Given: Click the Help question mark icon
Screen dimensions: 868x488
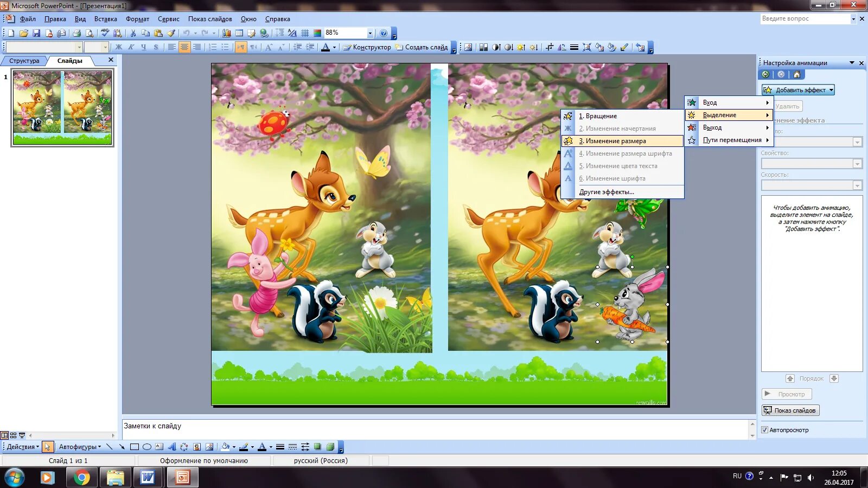Looking at the screenshot, I should (x=384, y=33).
